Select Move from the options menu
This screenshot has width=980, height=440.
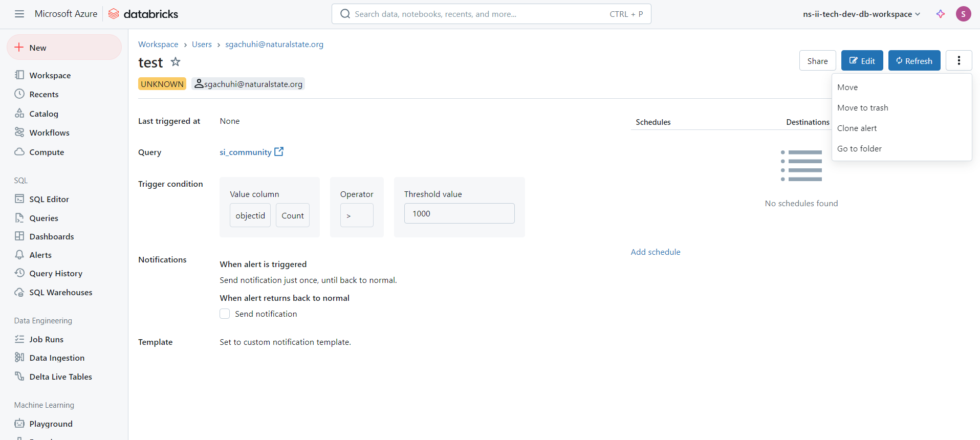point(902,87)
